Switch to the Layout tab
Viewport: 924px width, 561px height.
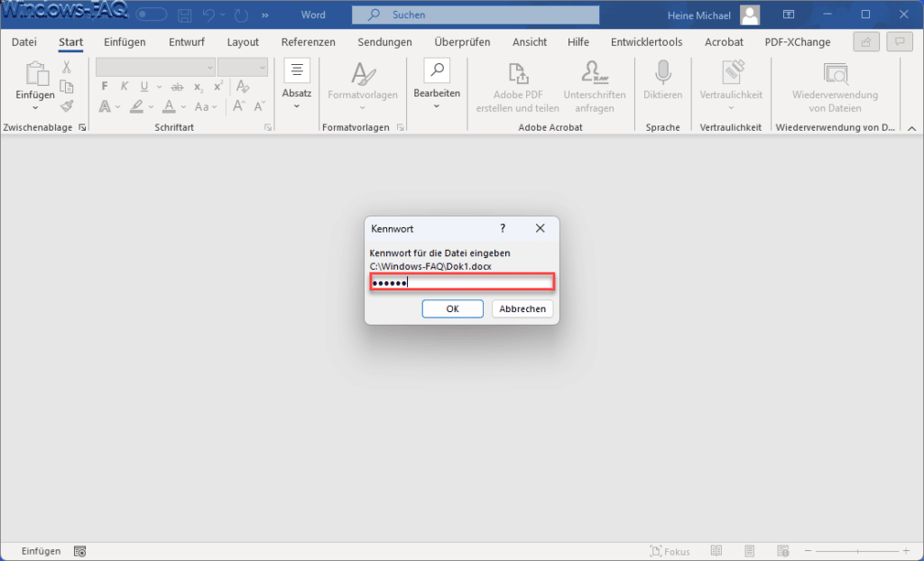tap(243, 41)
